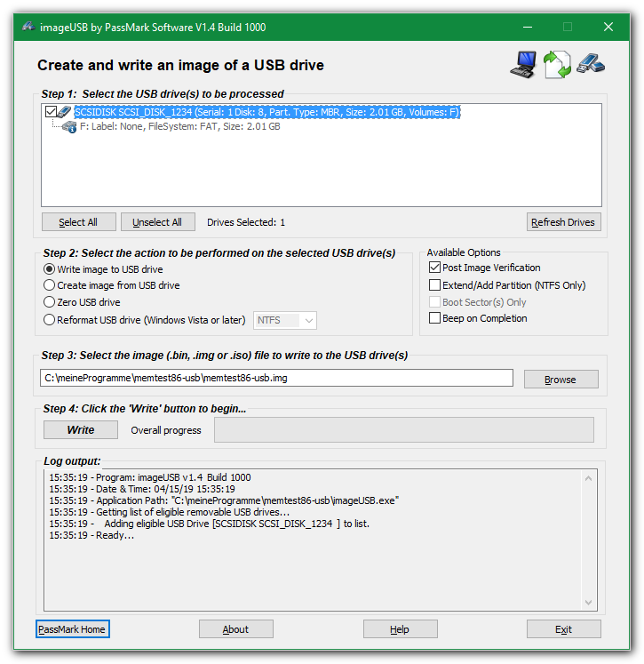Click the imageUSB app icon in title bar
This screenshot has height=664, width=644.
[28, 27]
